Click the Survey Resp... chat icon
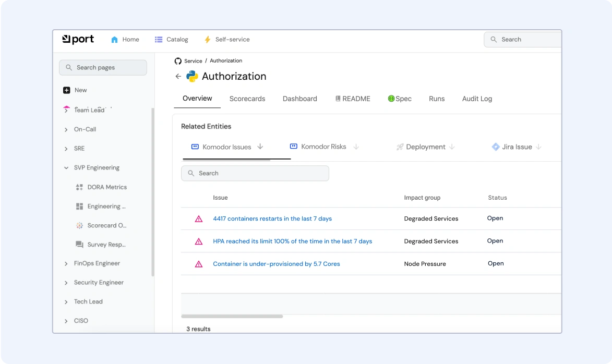This screenshot has width=612, height=364. pyautogui.click(x=79, y=245)
